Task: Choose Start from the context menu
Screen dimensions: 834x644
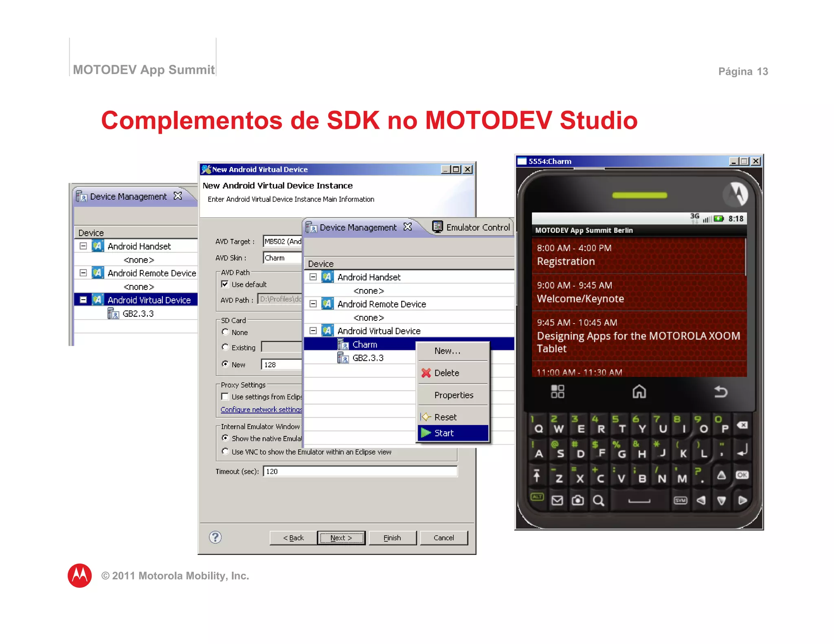Action: click(453, 433)
